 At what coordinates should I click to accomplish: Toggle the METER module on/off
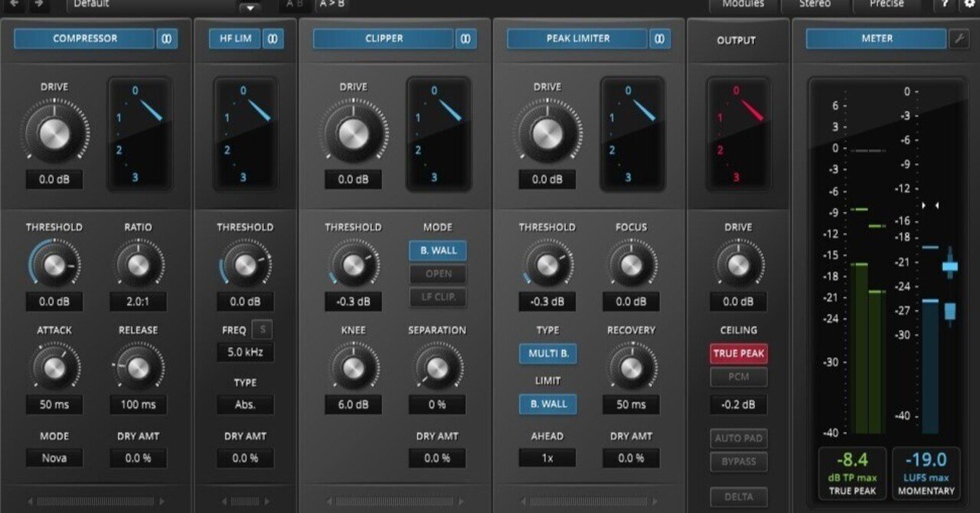[877, 38]
